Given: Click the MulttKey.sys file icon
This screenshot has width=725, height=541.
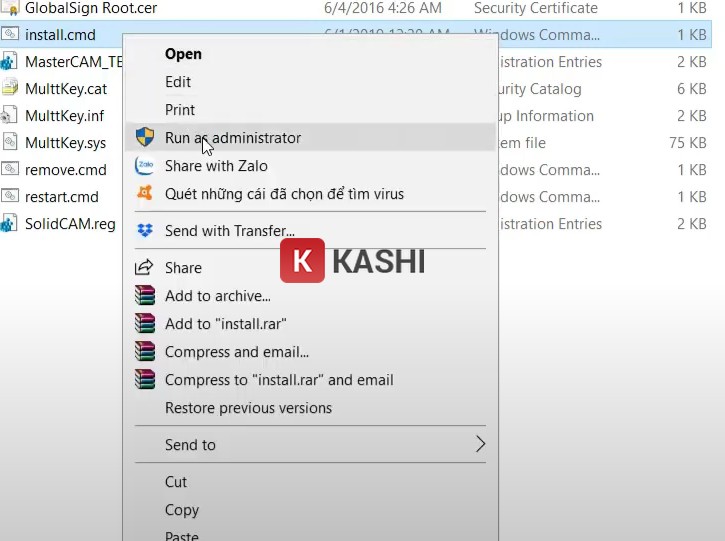Looking at the screenshot, I should (9, 141).
